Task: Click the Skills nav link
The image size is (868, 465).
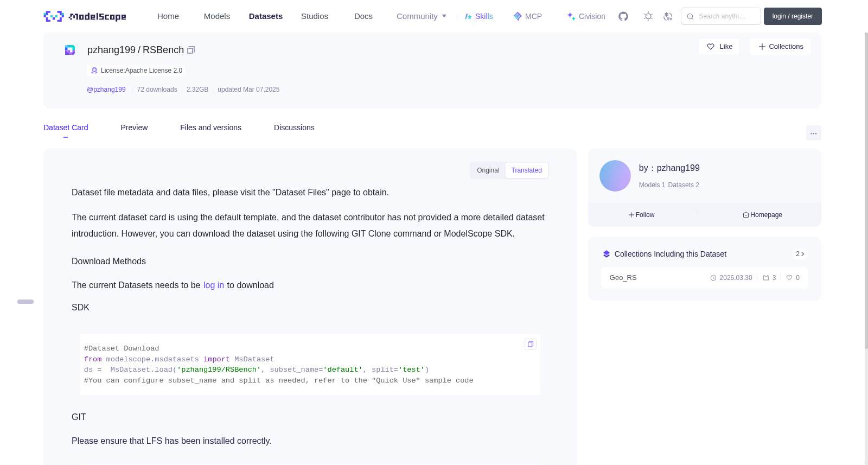Action: point(478,16)
